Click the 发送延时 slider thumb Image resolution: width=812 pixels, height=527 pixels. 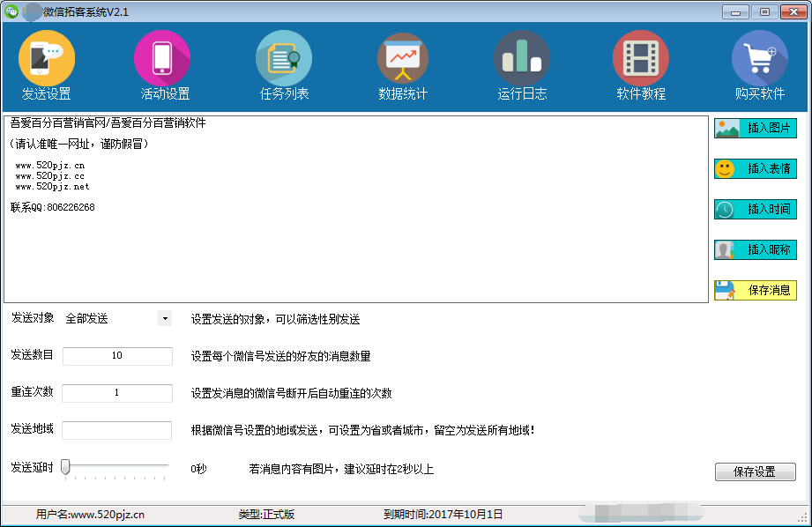coord(65,467)
